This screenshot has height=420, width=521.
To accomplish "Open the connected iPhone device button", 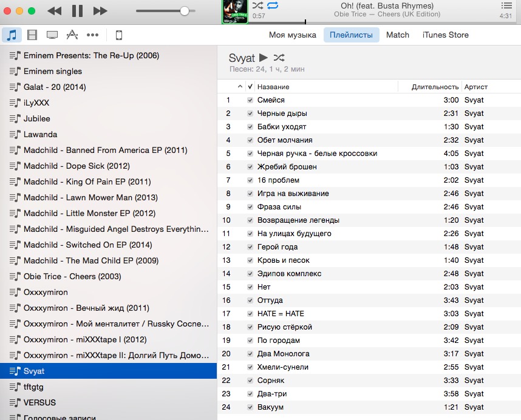I will 118,35.
